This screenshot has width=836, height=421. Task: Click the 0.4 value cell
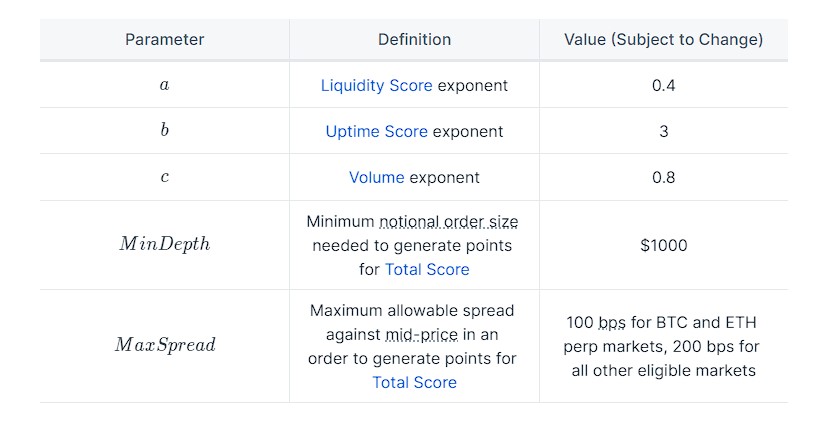[663, 86]
